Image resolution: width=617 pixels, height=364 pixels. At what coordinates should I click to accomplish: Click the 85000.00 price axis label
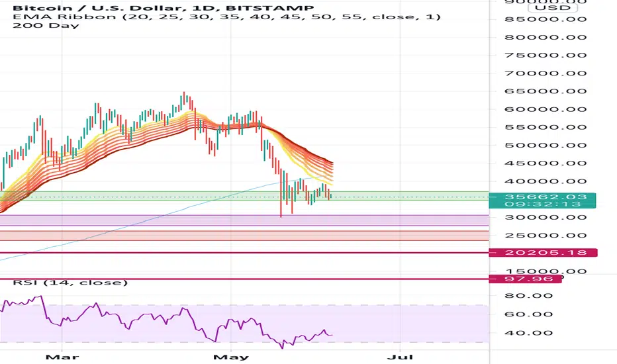click(x=546, y=19)
